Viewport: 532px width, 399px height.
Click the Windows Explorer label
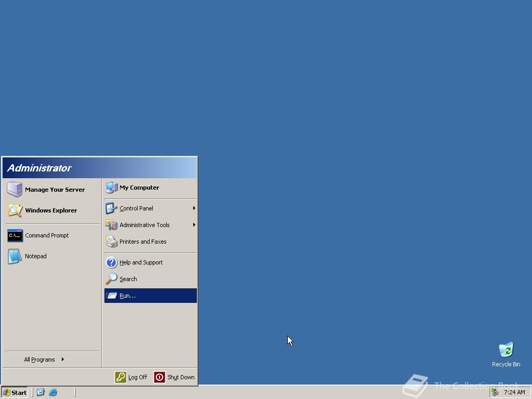pyautogui.click(x=51, y=210)
